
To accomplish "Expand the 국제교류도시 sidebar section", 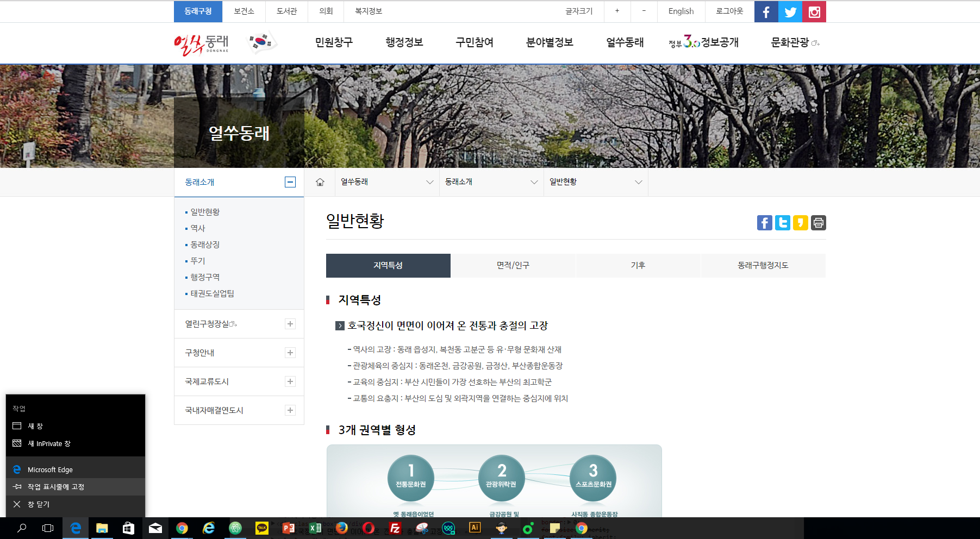I will tap(291, 381).
